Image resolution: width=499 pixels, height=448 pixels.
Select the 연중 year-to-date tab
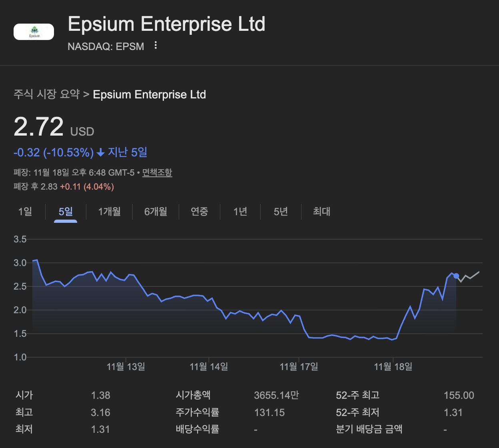pos(199,211)
